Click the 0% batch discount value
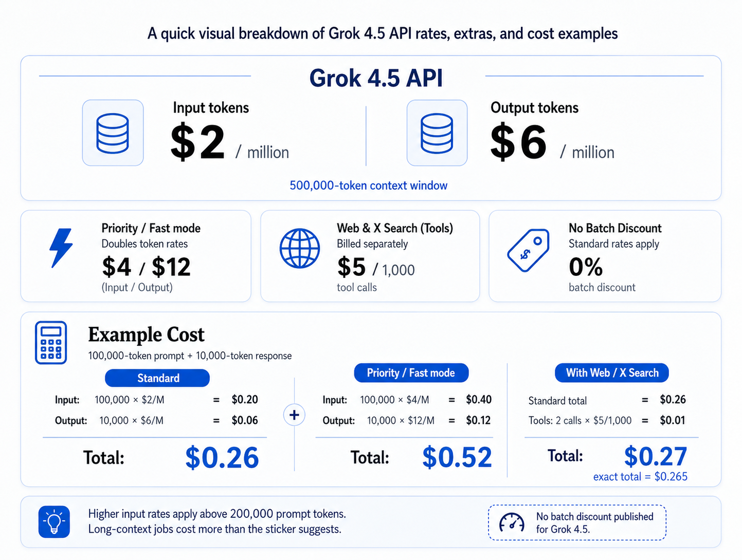 point(586,267)
